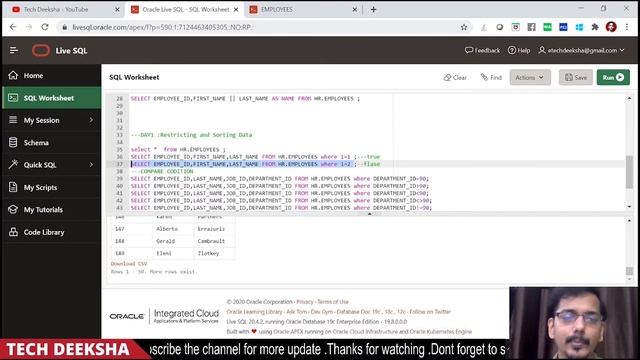
Task: Open the browser extensions puzzle icon
Action: pyautogui.click(x=595, y=27)
